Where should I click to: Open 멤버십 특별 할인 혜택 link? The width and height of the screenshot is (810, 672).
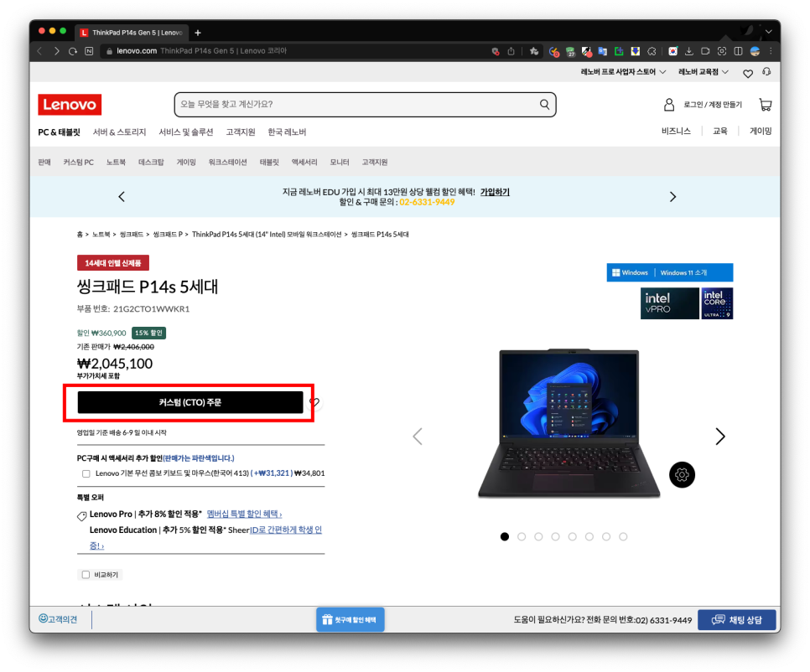[x=244, y=514]
